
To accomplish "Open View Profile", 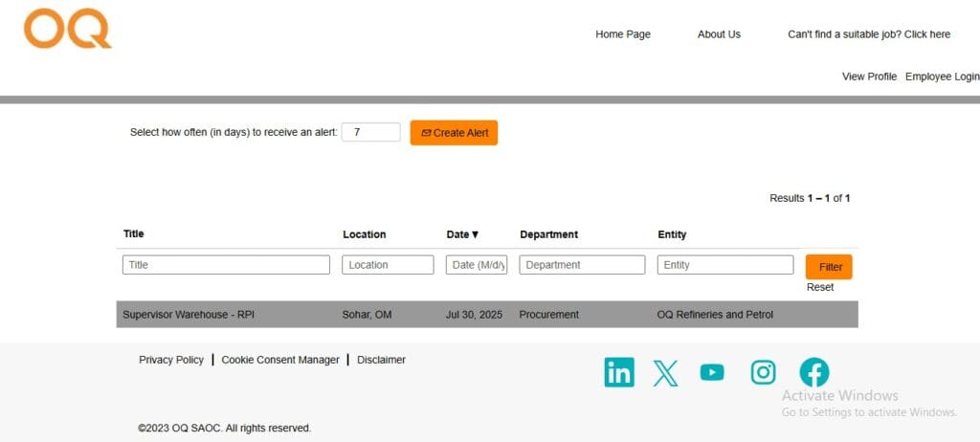I will coord(869,77).
